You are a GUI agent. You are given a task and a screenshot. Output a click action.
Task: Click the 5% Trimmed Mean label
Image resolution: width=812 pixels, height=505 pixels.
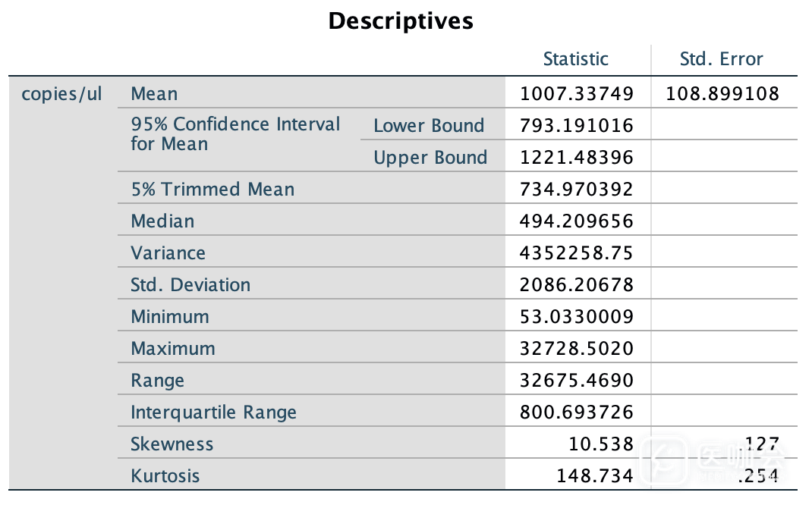point(212,190)
